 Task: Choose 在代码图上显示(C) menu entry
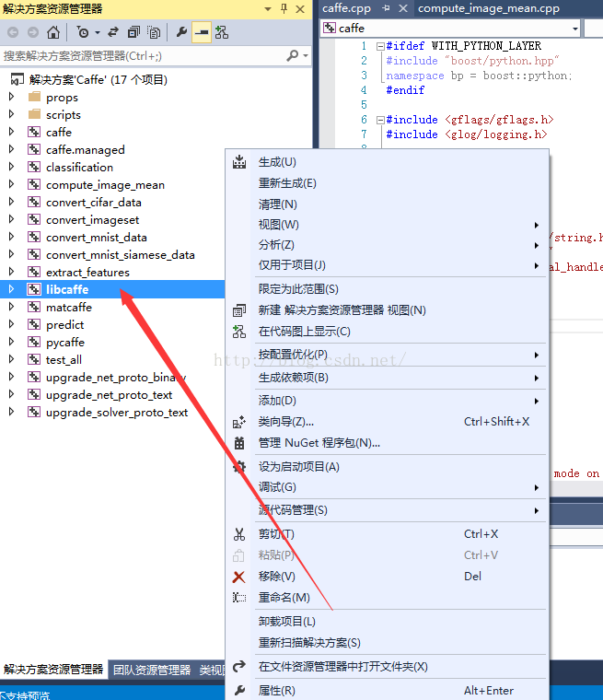(388, 332)
